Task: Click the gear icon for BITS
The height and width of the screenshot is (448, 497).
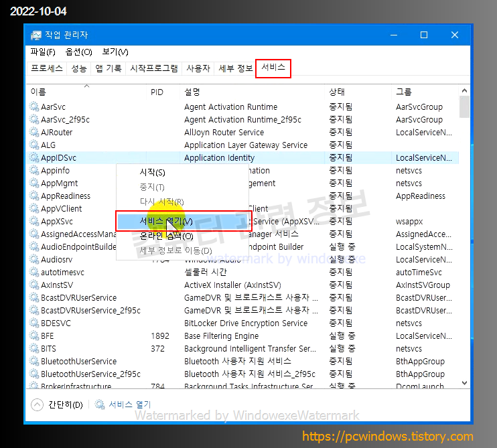Action: point(34,348)
